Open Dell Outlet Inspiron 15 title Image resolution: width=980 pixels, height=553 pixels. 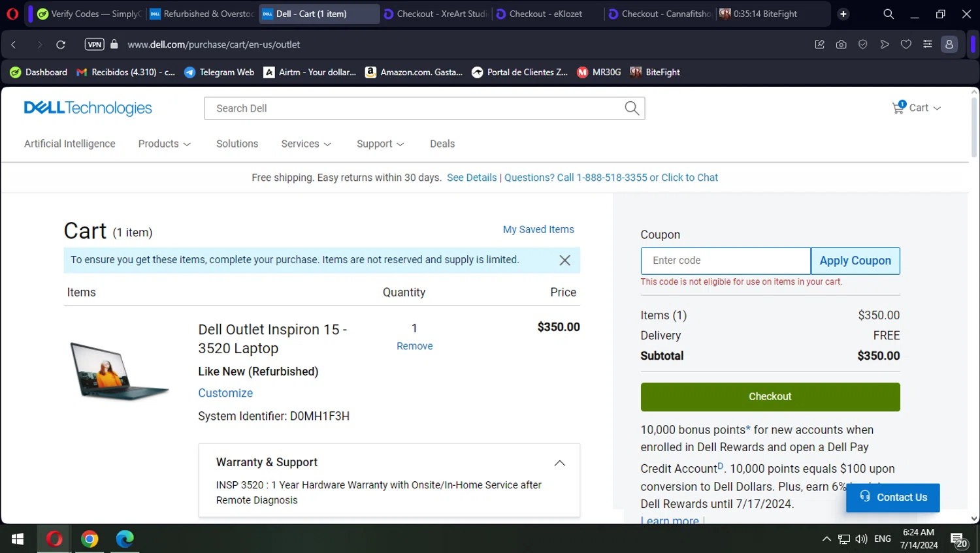(x=272, y=339)
